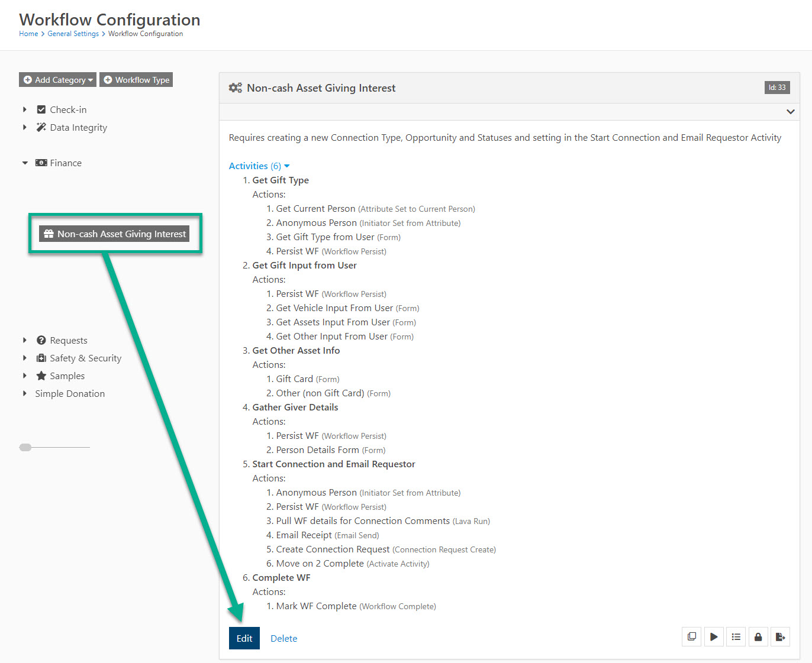Screen dimensions: 812x663
Task: Click plus icon on Add Category
Action: pyautogui.click(x=28, y=80)
